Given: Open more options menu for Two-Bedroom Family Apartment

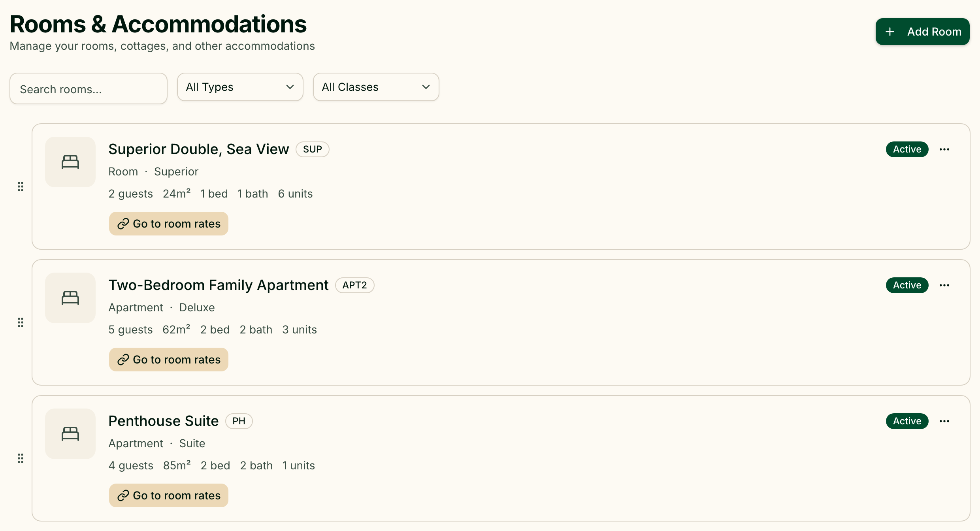Looking at the screenshot, I should tap(944, 285).
